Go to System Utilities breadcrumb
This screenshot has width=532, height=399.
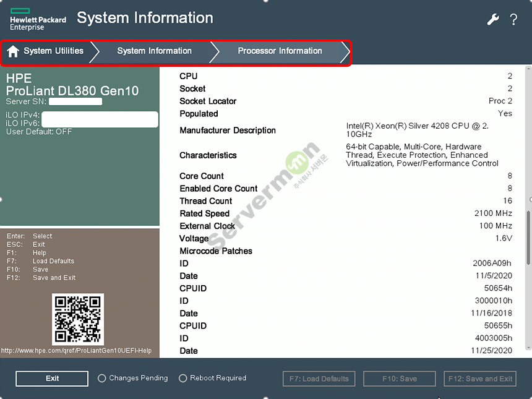[53, 51]
